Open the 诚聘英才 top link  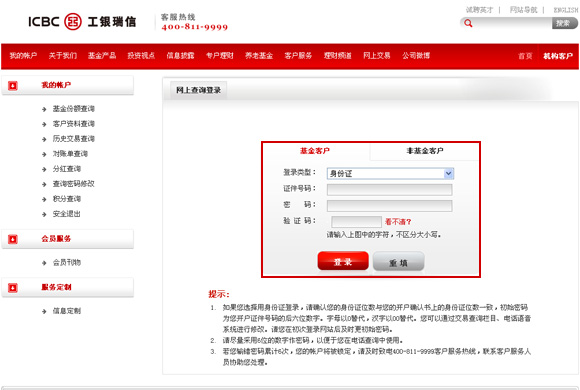click(479, 10)
